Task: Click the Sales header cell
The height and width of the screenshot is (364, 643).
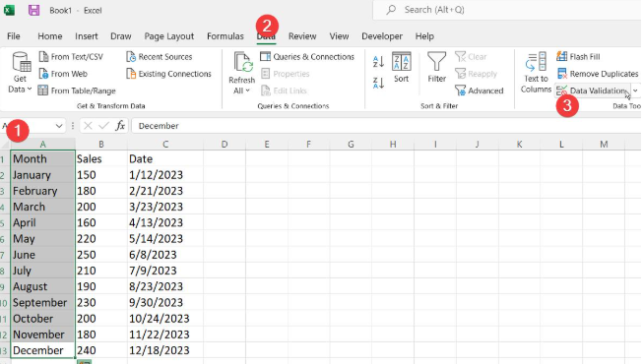Action: [100, 159]
